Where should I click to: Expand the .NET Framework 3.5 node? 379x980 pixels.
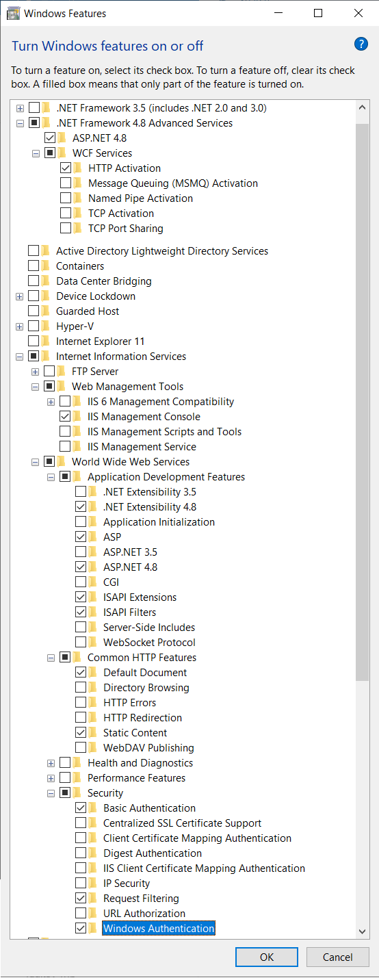[20, 108]
